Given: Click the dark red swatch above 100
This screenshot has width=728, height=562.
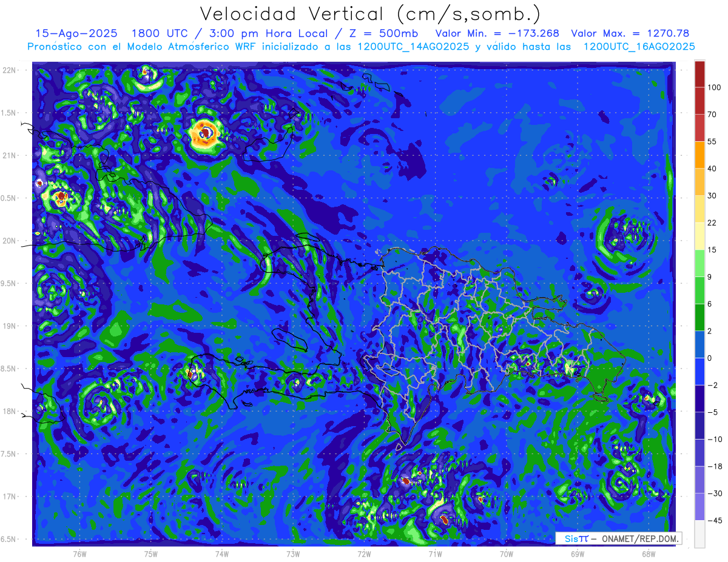Looking at the screenshot, I should (x=699, y=74).
